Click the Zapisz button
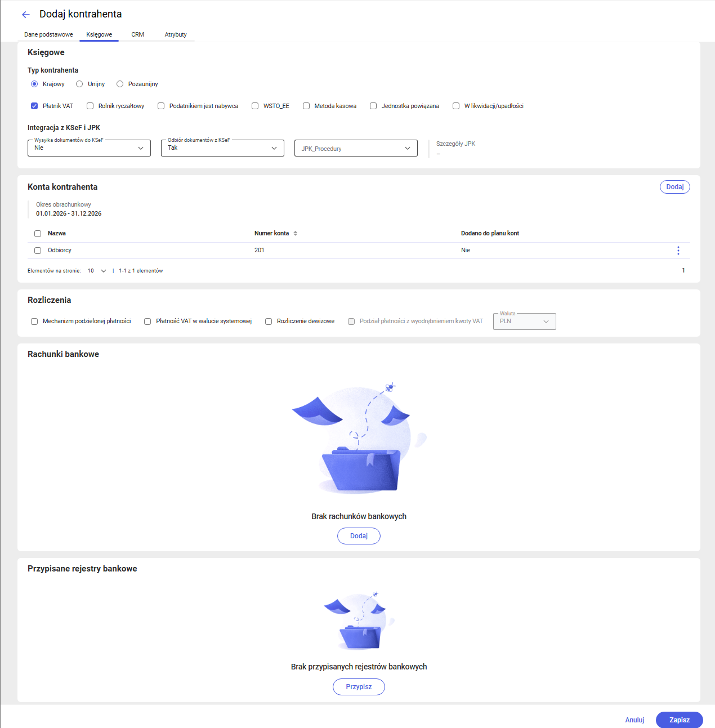The height and width of the screenshot is (728, 715). click(x=679, y=720)
